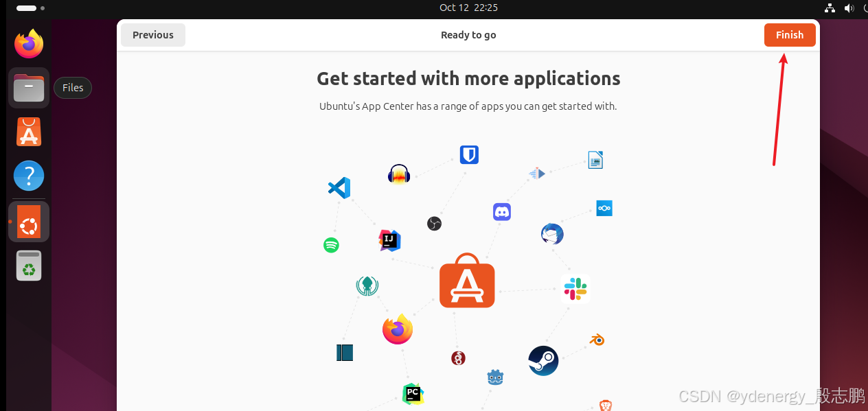This screenshot has height=411, width=868.
Task: Click the dark teal two-panel icon
Action: 345,353
